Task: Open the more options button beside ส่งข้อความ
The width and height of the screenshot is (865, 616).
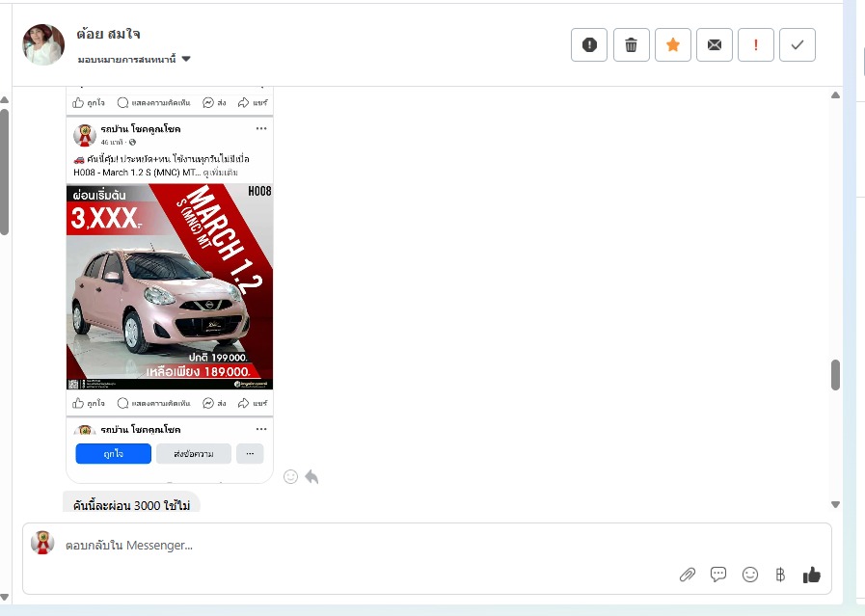Action: pyautogui.click(x=250, y=454)
